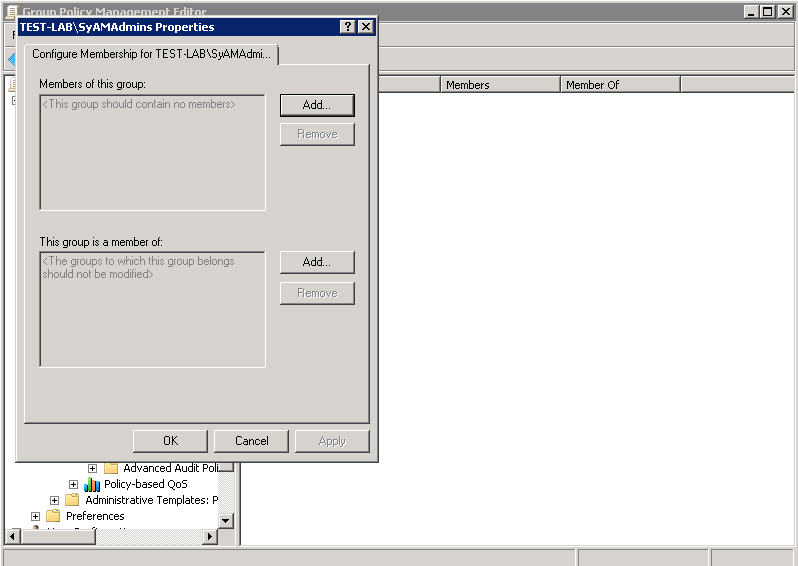798x566 pixels.
Task: Click Add for This group is a member of
Action: pos(317,262)
